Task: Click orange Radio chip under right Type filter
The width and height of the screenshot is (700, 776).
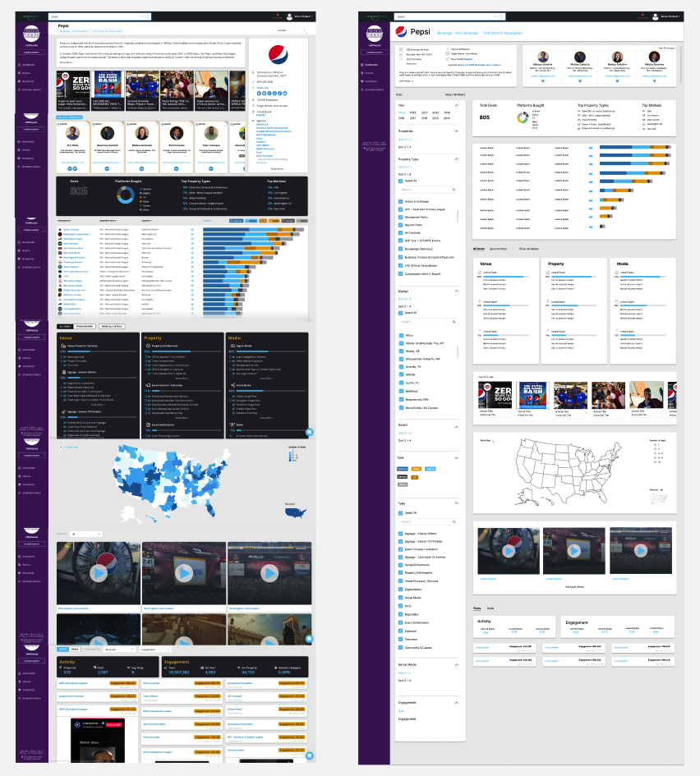Action: 417,469
